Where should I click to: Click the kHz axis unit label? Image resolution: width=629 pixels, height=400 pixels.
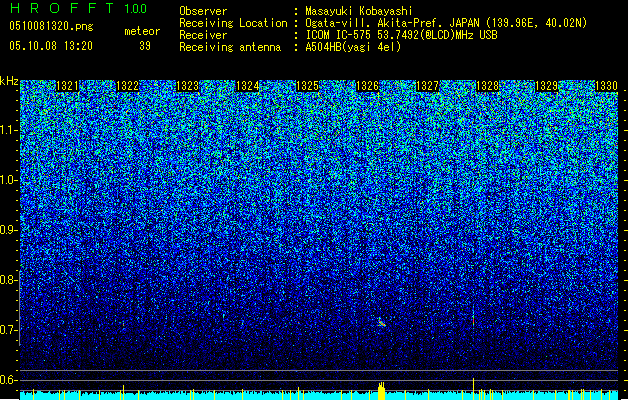[x=9, y=81]
